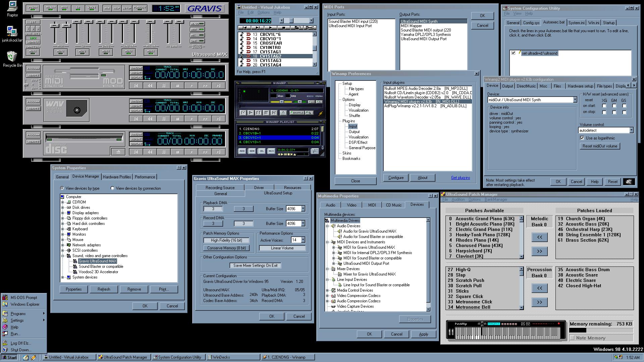The width and height of the screenshot is (644, 362).
Task: Click the Winamp stop button
Action: [266, 113]
